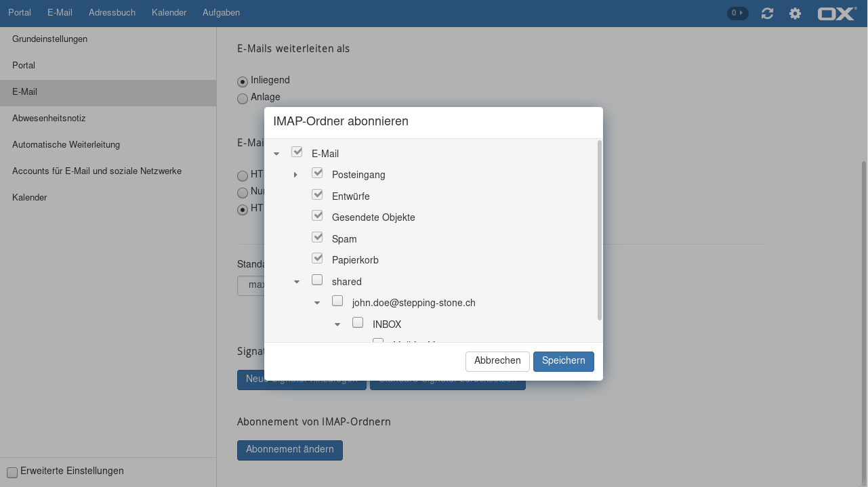Click the refresh icon in top bar

(767, 14)
